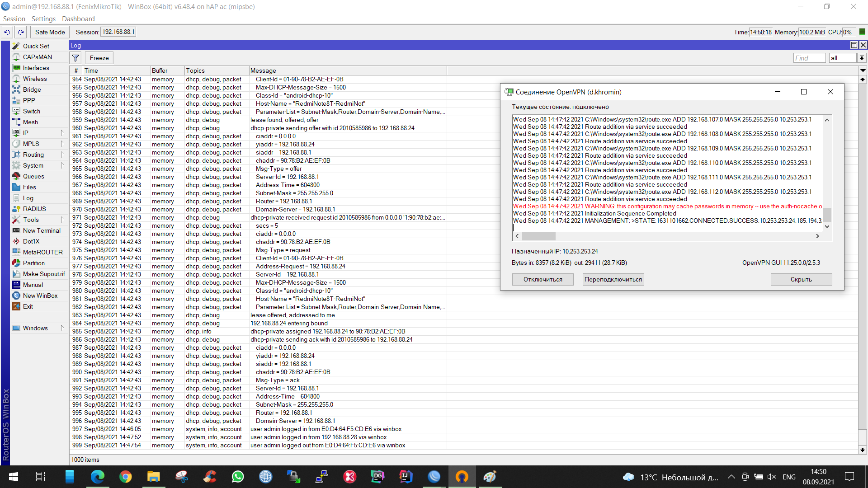The width and height of the screenshot is (868, 488).
Task: Open the notification center icon
Action: click(x=849, y=477)
